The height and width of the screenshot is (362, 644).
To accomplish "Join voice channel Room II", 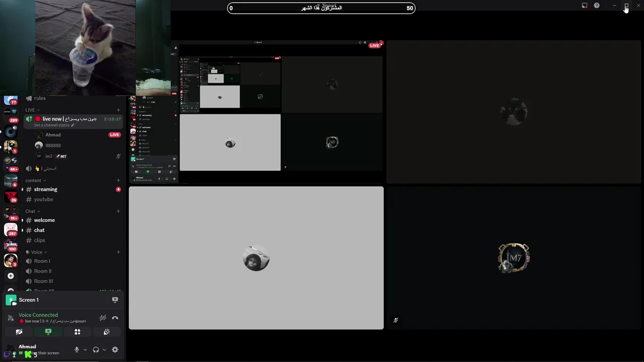I will click(x=73, y=271).
